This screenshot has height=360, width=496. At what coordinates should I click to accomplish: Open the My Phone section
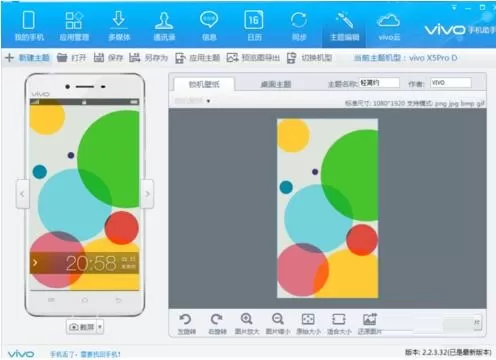[29, 26]
